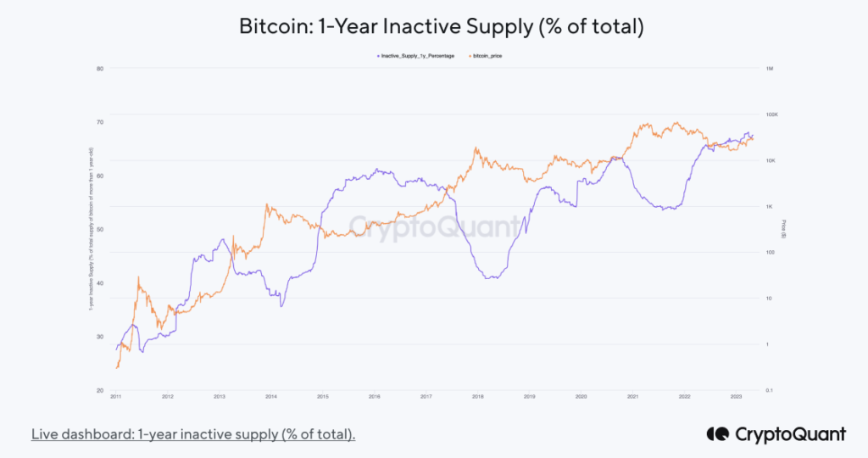Viewport: 868px width, 458px height.
Task: Click the Price ($) right axis title
Action: [x=783, y=229]
